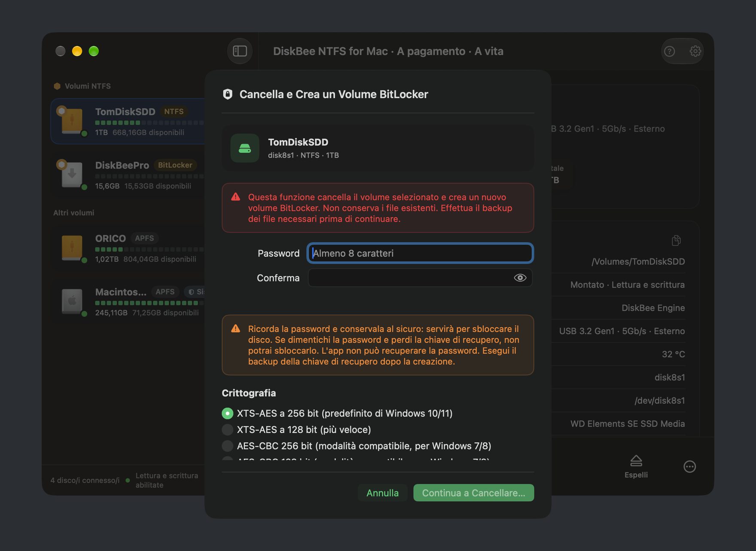The width and height of the screenshot is (756, 551).
Task: Click the 4 disco/i connesso/i status
Action: (85, 480)
